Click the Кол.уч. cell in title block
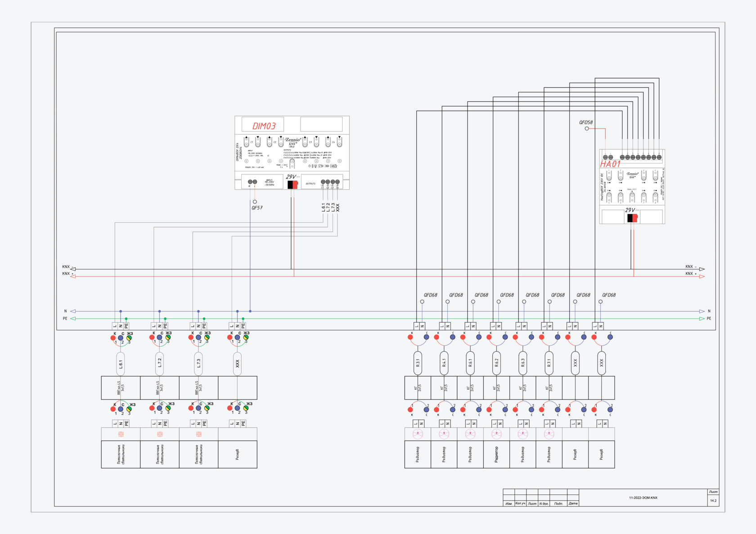The height and width of the screenshot is (534, 756). [x=520, y=503]
